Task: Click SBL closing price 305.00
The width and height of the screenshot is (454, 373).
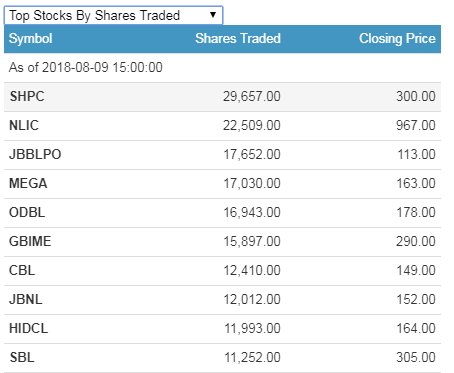Action: [416, 358]
